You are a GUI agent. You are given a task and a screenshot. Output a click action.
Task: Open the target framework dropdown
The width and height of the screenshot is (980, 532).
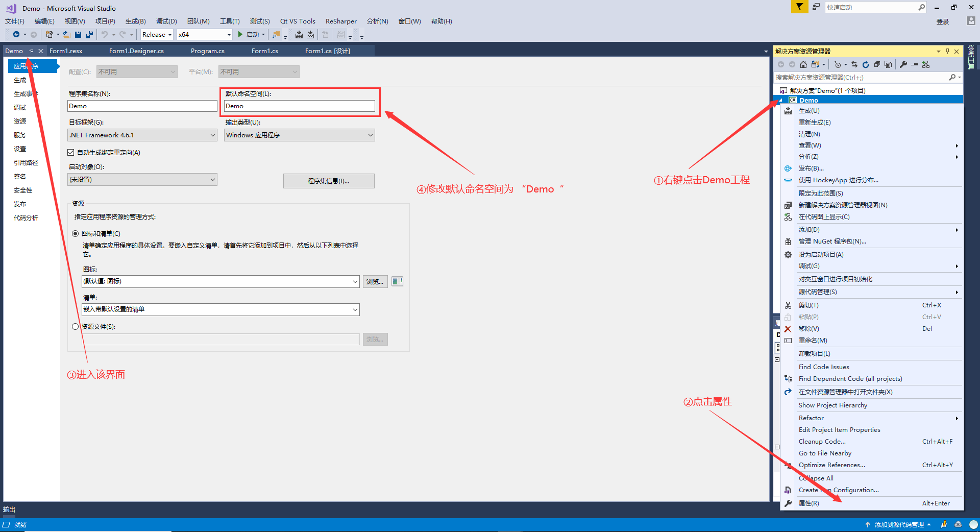point(142,135)
